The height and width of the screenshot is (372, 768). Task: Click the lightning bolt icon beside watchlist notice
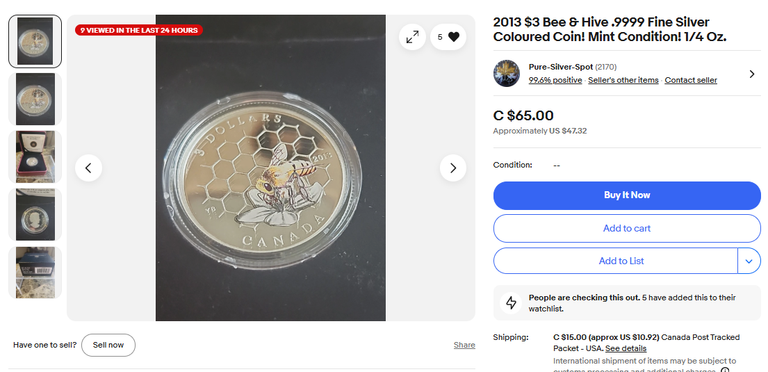coord(511,302)
